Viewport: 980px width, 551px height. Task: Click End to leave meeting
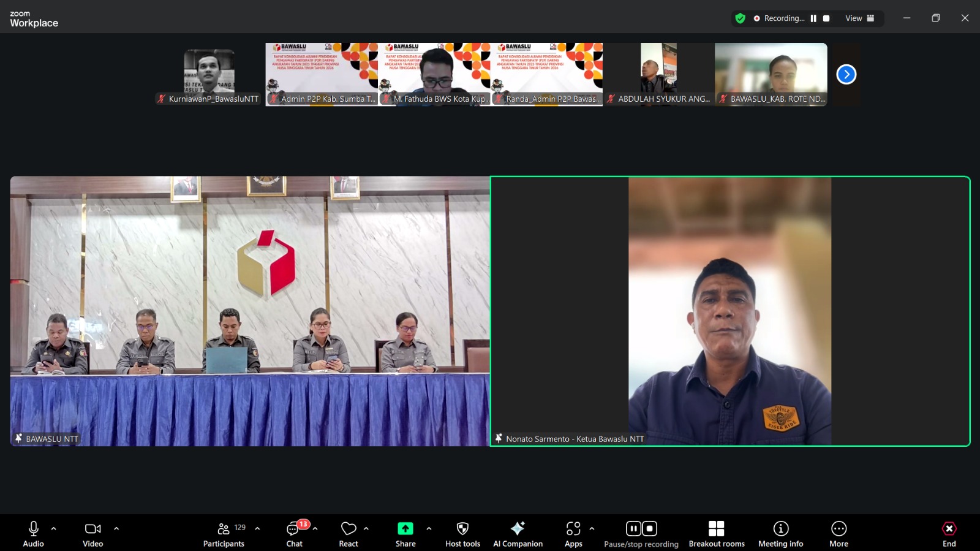click(x=949, y=533)
